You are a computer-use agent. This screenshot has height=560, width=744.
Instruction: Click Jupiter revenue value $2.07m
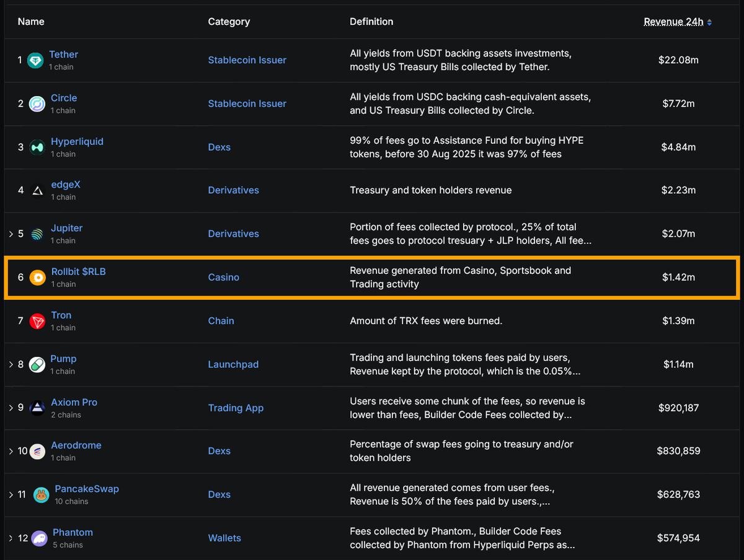(x=678, y=234)
